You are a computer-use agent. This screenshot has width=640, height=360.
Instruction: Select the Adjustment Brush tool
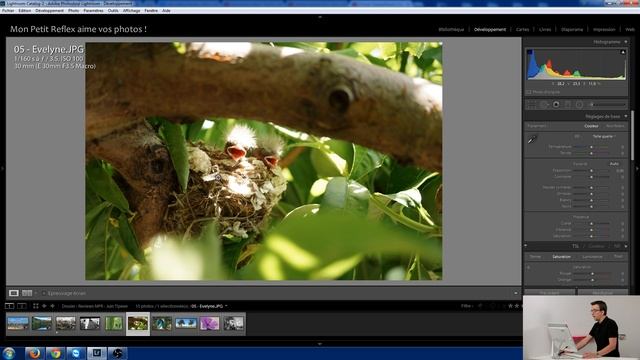[x=608, y=105]
